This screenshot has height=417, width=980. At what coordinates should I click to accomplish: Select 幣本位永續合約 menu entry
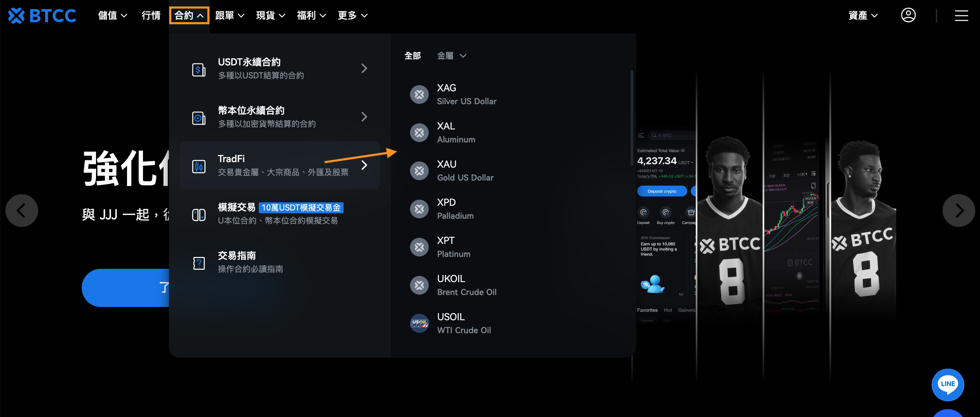click(280, 117)
